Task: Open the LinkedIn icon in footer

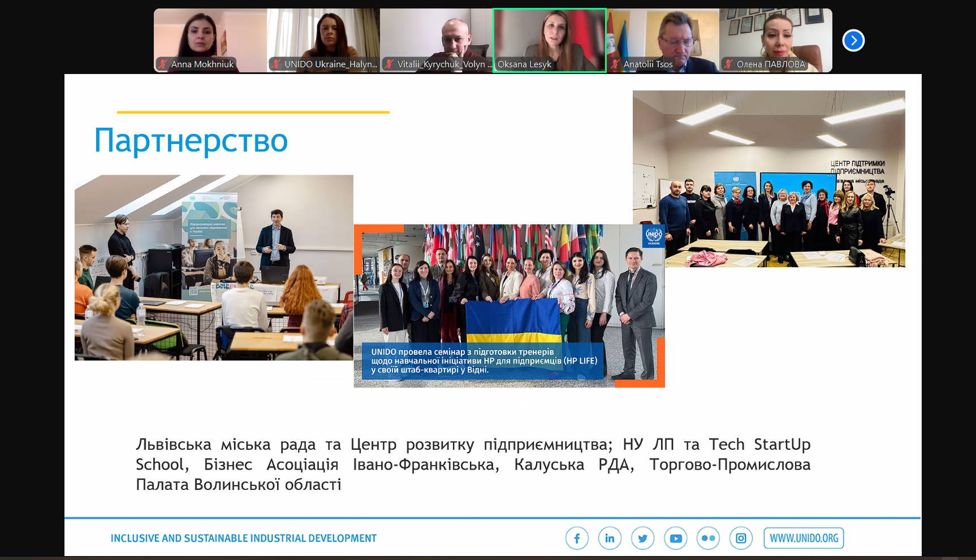Action: click(610, 539)
